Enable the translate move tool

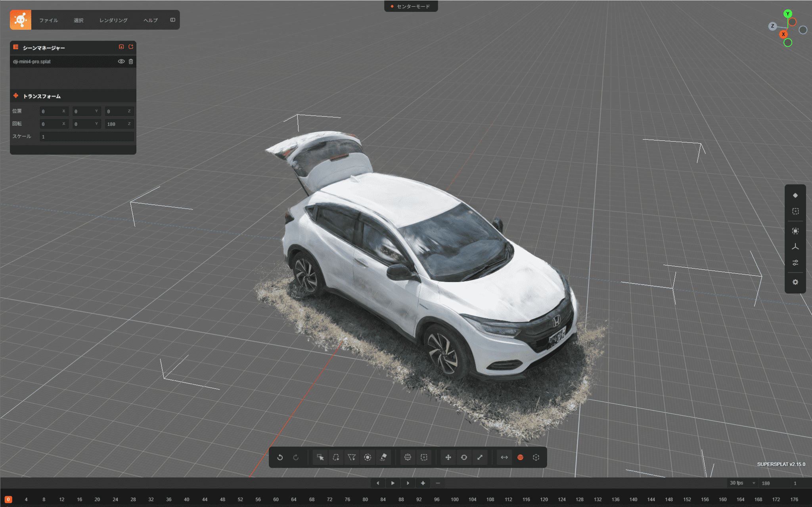pos(448,457)
